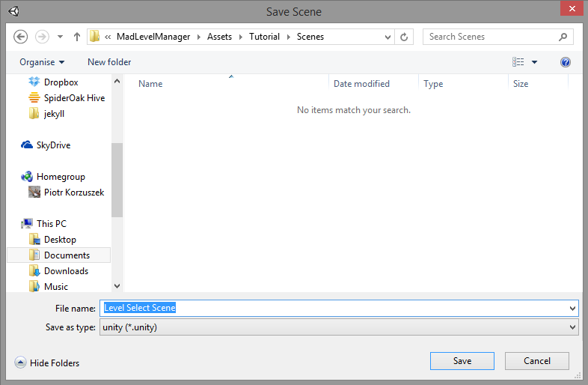Go up one folder level
The height and width of the screenshot is (385, 588).
[77, 37]
